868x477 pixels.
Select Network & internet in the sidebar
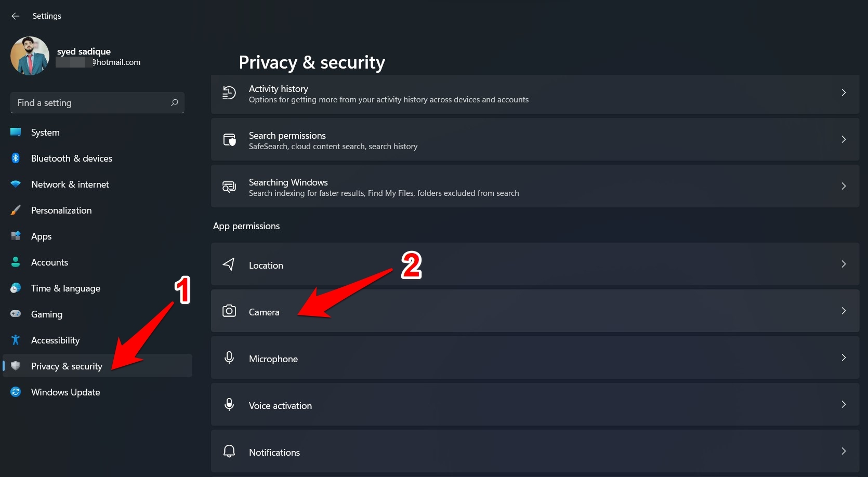(70, 184)
